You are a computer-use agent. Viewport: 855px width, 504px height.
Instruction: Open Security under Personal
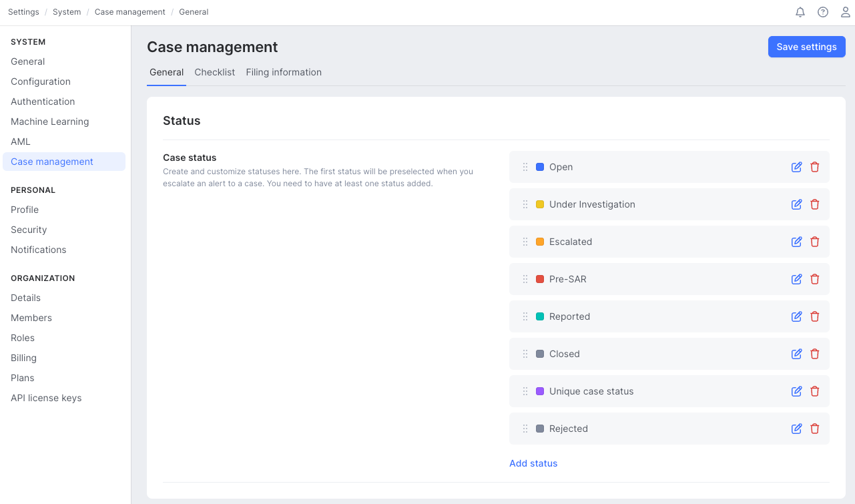29,230
